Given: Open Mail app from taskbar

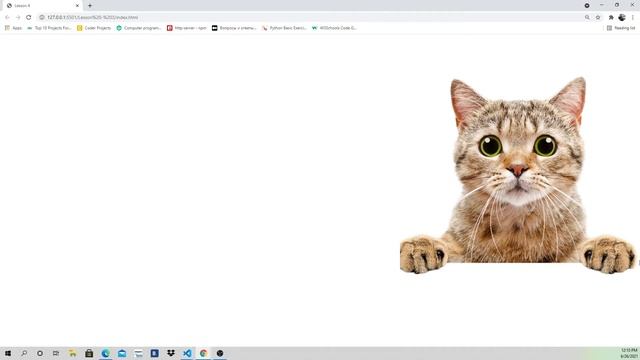Looking at the screenshot, I should [x=122, y=353].
